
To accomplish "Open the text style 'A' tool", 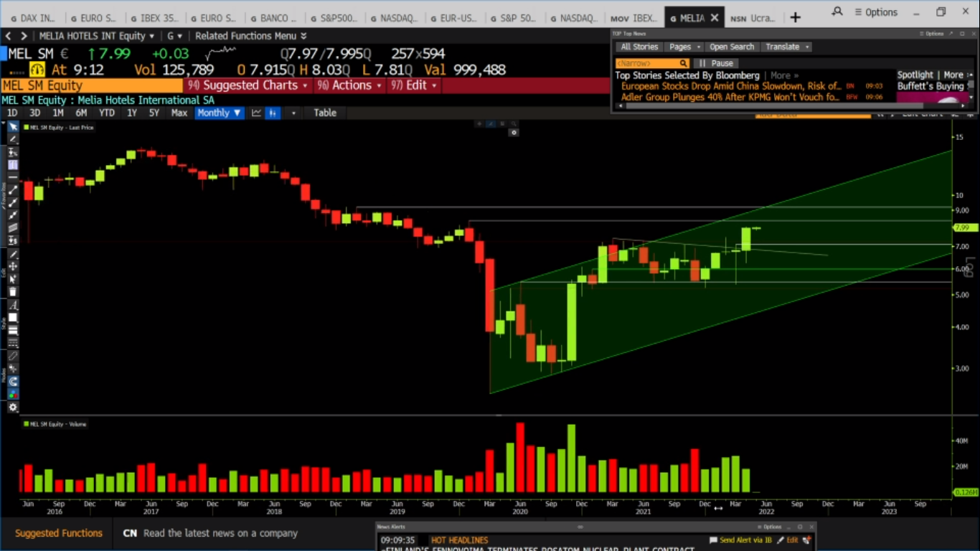I will point(13,305).
